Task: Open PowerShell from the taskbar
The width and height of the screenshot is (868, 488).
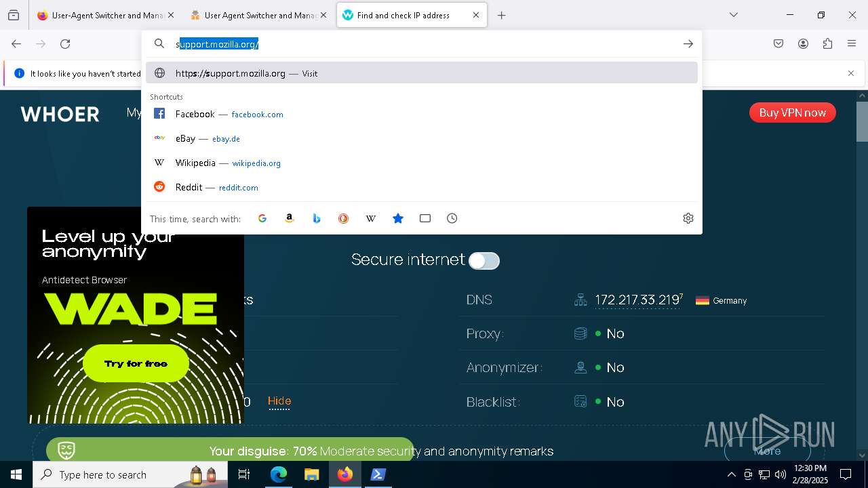Action: [378, 474]
